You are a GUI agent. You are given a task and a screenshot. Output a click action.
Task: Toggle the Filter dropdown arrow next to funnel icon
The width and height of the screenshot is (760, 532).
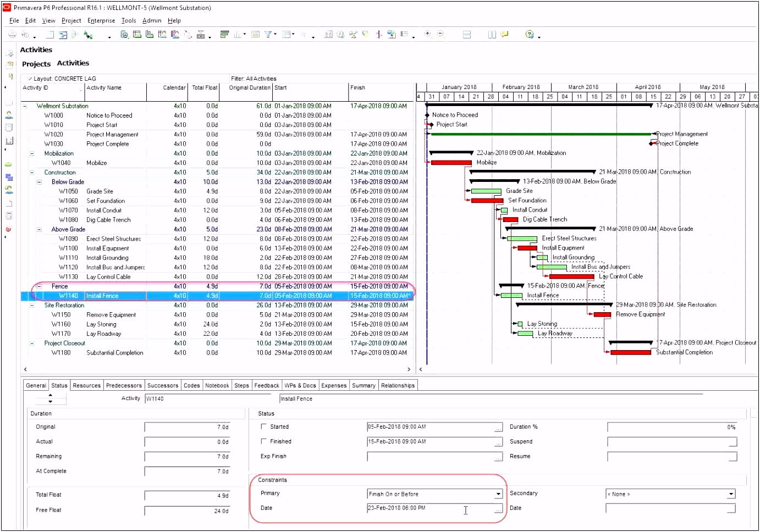[274, 34]
